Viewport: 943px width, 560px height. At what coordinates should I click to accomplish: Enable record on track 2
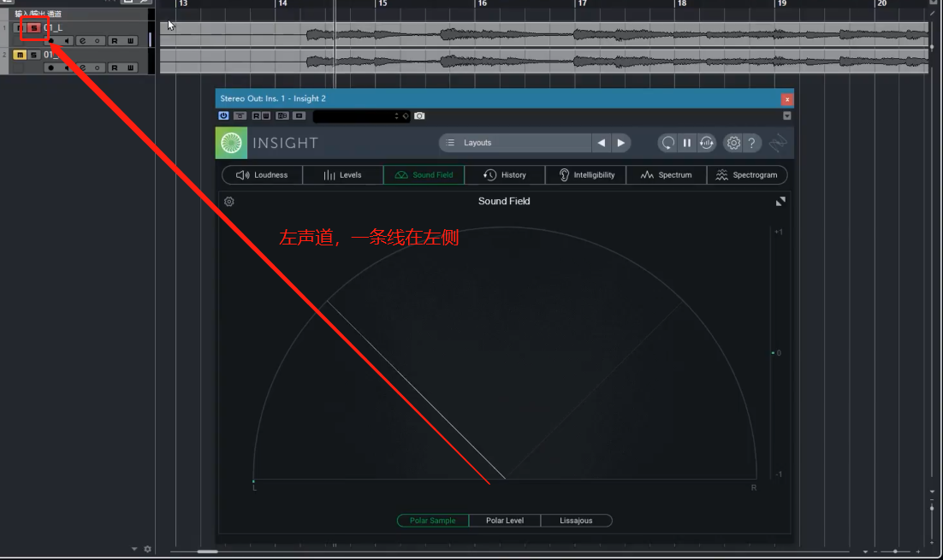[51, 68]
